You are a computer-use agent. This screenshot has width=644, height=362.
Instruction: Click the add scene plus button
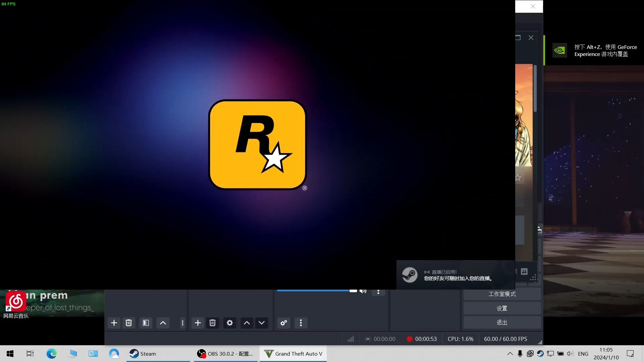[x=114, y=323]
